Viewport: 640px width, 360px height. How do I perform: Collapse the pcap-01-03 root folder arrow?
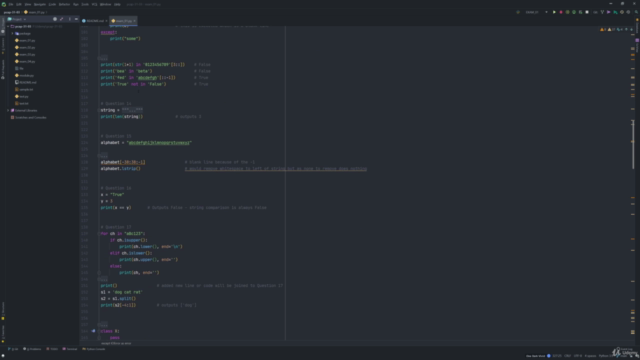[8, 27]
